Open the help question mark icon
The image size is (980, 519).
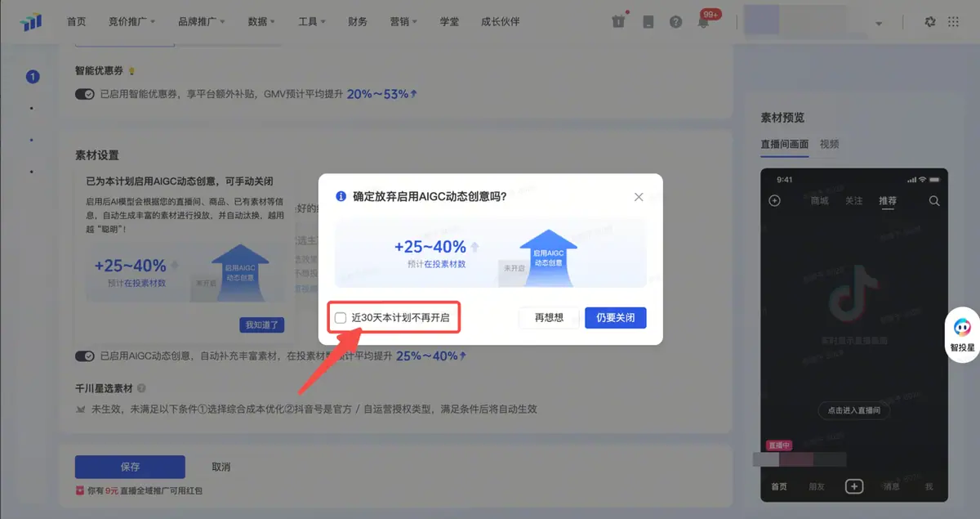[675, 22]
